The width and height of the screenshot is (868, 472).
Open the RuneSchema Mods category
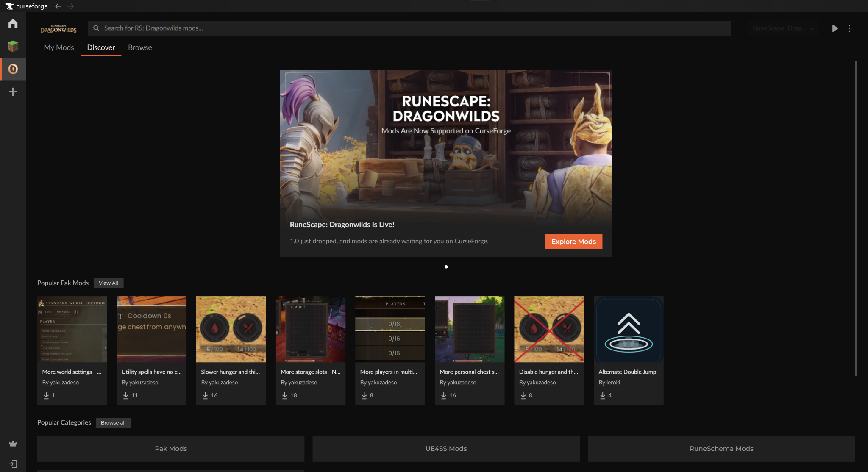point(721,449)
